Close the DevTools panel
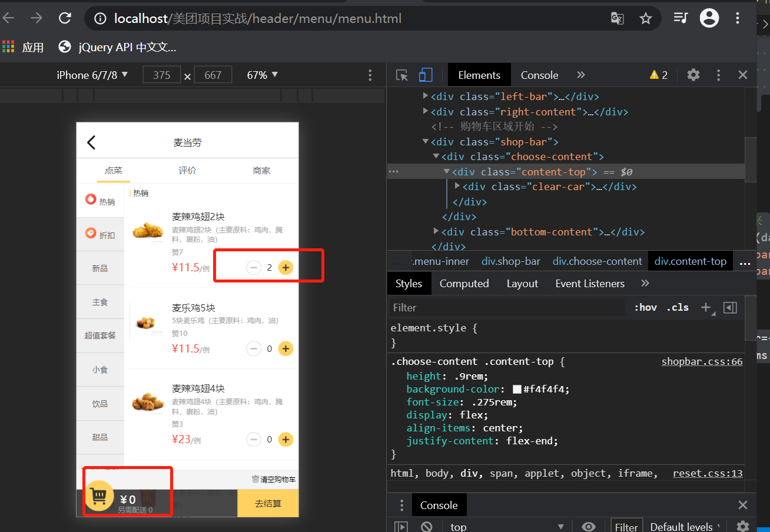Image resolution: width=770 pixels, height=532 pixels. click(743, 75)
